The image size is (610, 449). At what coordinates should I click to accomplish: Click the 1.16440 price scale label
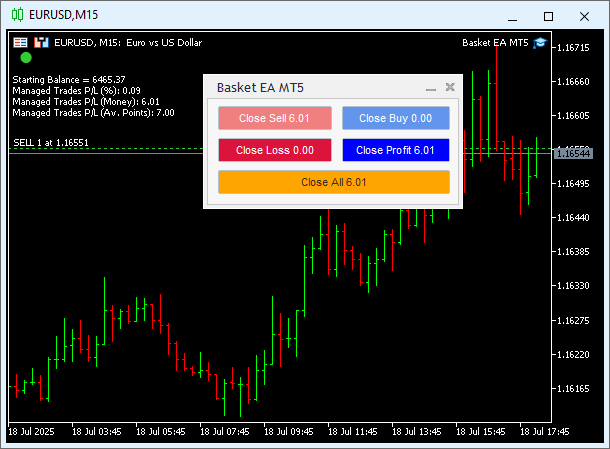pyautogui.click(x=573, y=217)
